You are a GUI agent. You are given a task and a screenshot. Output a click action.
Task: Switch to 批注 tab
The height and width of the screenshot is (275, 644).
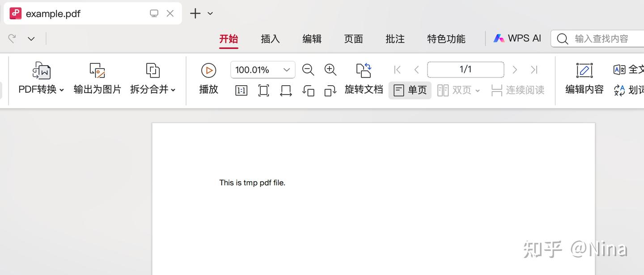click(395, 39)
